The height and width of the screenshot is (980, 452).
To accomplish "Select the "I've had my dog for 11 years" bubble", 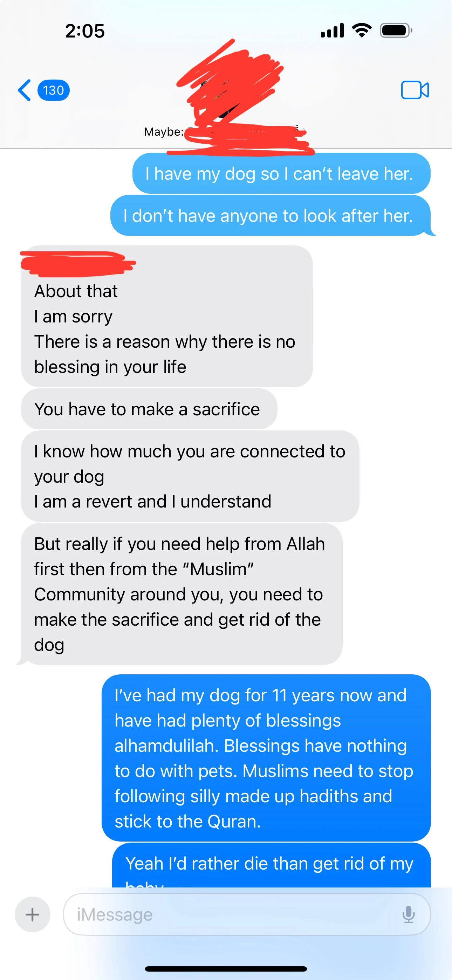I will click(x=266, y=758).
